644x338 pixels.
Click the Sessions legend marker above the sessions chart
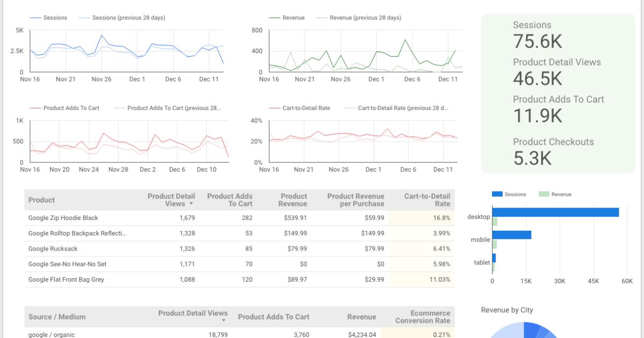pyautogui.click(x=36, y=17)
